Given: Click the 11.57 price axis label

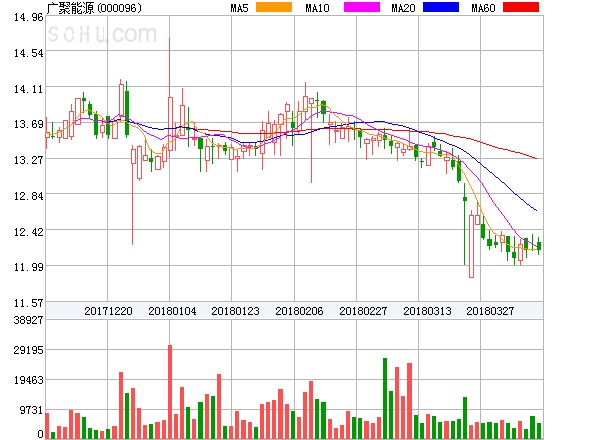Looking at the screenshot, I should click(29, 303).
